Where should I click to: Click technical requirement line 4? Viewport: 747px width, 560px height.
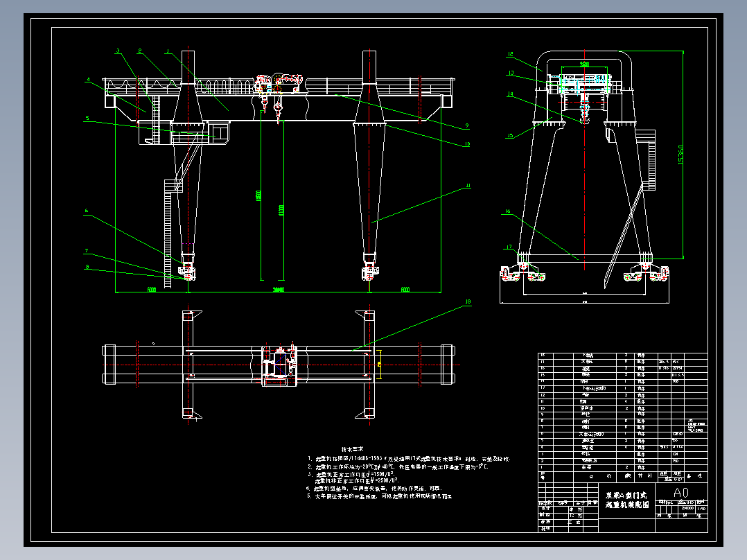click(x=374, y=489)
